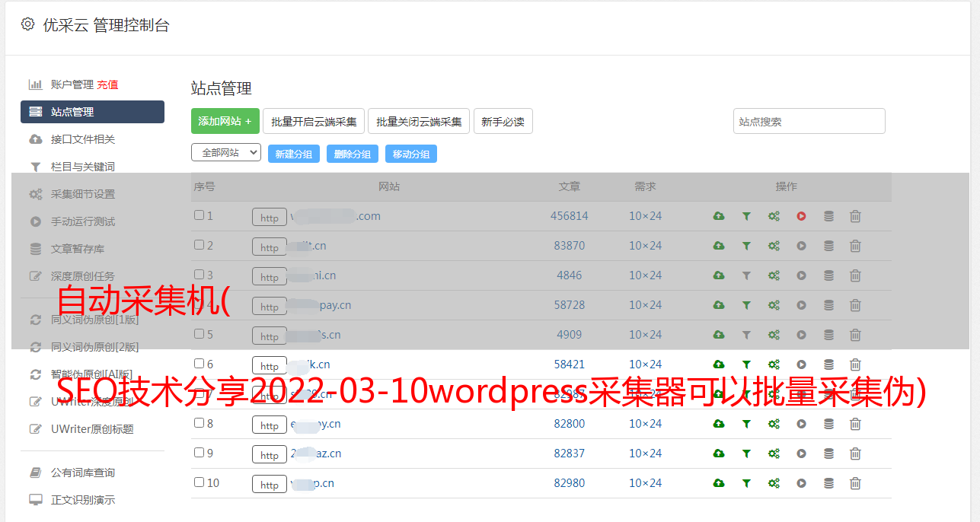Open article database icon in row 1
The height and width of the screenshot is (522, 980).
coord(828,216)
